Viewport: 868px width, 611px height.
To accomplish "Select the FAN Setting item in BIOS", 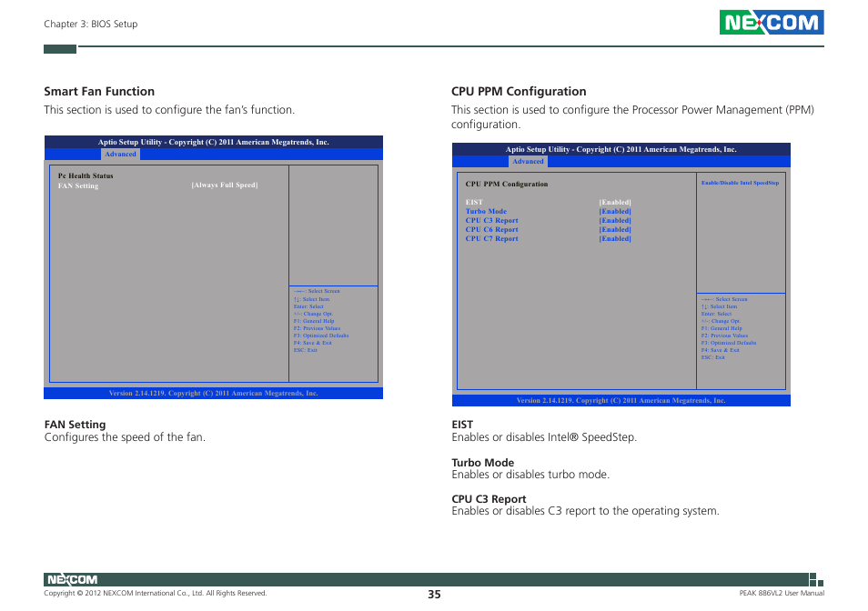I will pos(78,185).
